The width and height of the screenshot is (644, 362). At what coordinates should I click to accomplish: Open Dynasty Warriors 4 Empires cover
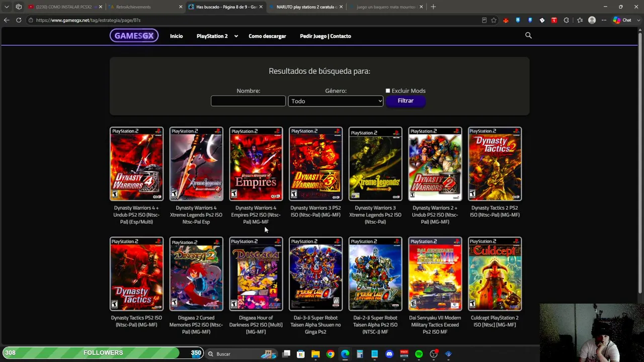[256, 164]
